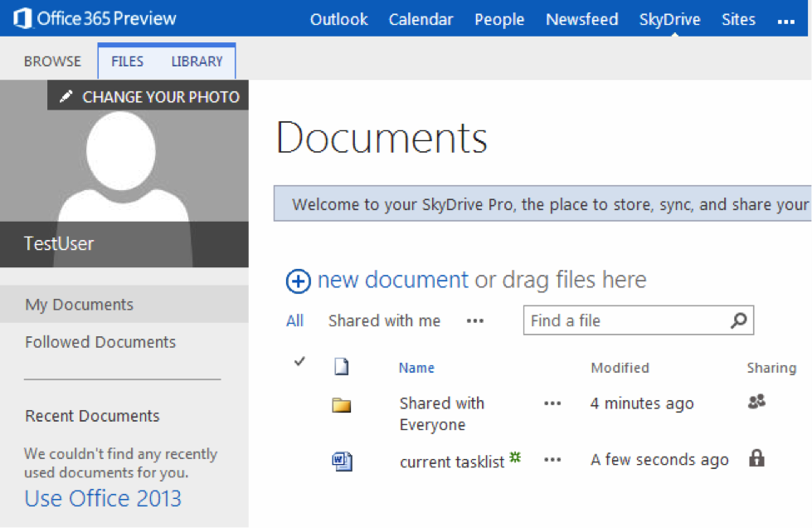The image size is (812, 528).
Task: Click the '4 minutes ago' modified value
Action: pyautogui.click(x=642, y=403)
